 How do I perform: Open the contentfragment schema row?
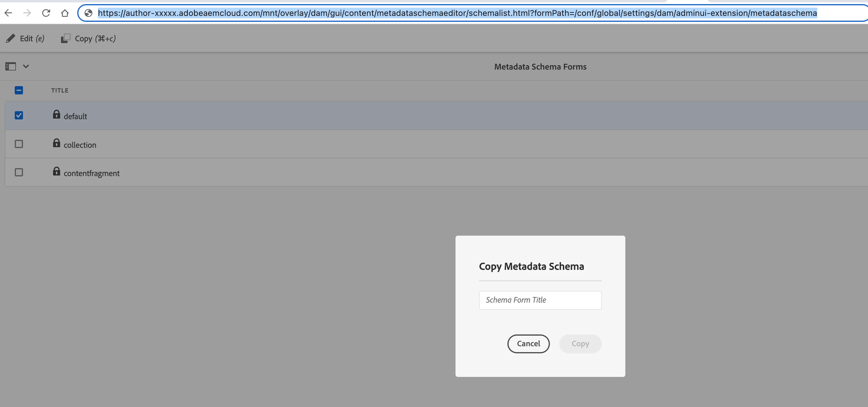pyautogui.click(x=92, y=173)
